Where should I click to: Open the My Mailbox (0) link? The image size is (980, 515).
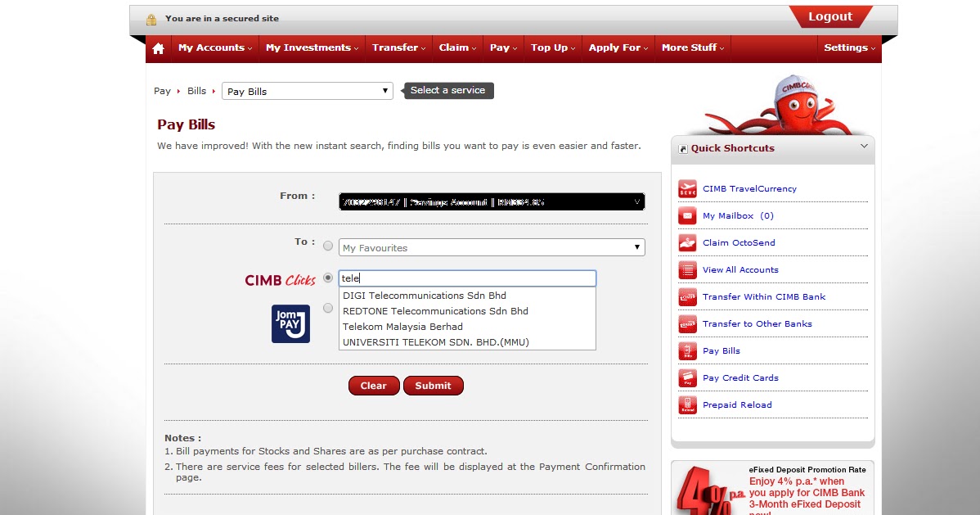[738, 216]
